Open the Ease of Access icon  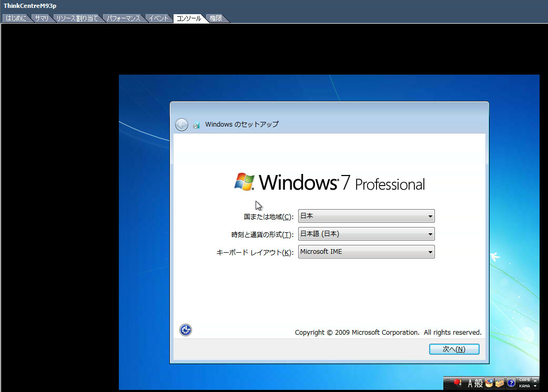click(186, 330)
